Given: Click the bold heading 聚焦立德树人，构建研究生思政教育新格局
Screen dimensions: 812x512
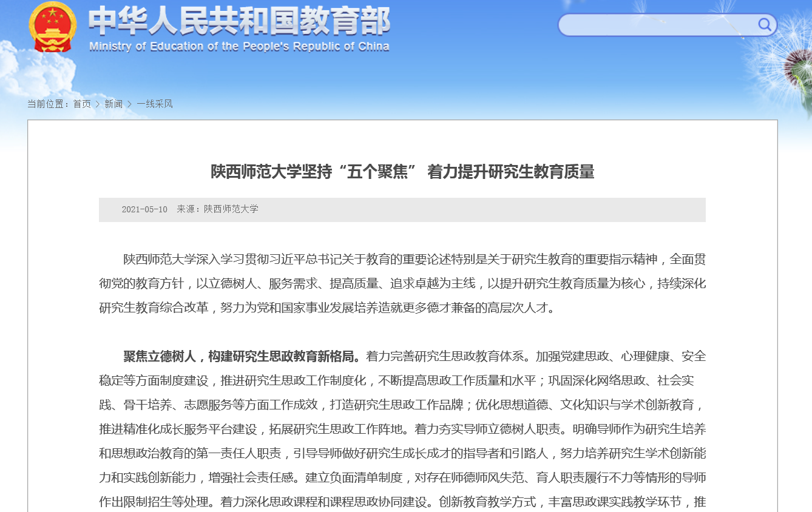Looking at the screenshot, I should pos(242,356).
